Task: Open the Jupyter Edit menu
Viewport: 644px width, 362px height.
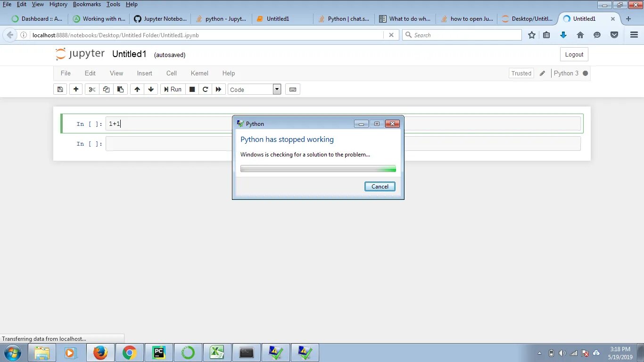Action: [x=90, y=73]
